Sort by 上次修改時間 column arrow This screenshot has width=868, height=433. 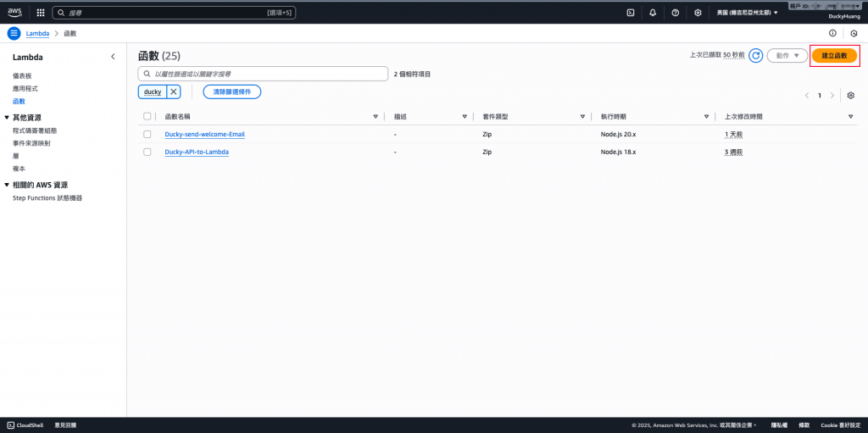tap(850, 116)
